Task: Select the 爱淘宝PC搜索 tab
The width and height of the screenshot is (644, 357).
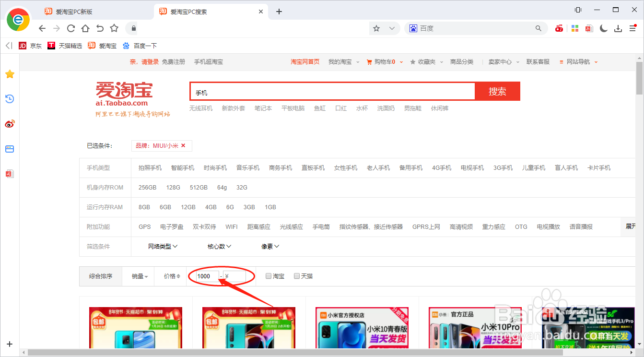Action: tap(211, 12)
